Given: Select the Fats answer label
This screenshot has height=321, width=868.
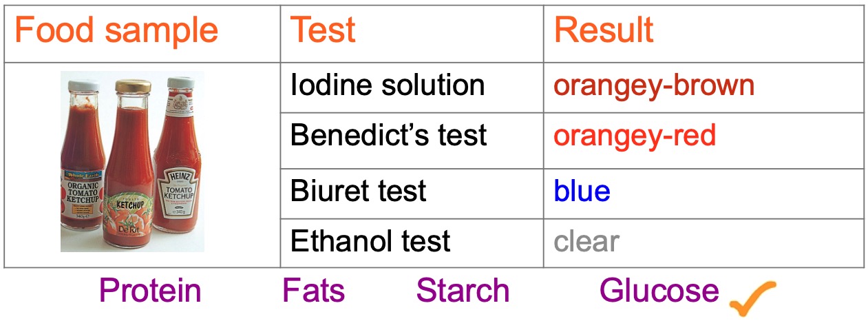Looking at the screenshot, I should [x=313, y=291].
